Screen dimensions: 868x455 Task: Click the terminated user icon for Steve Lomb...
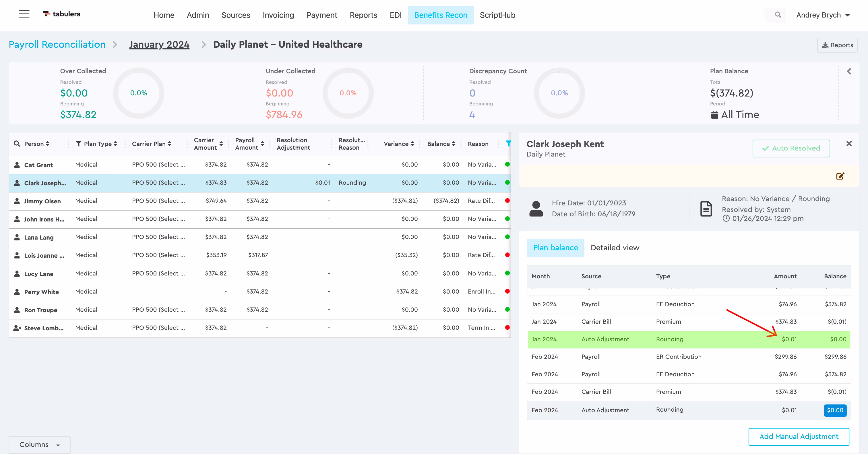[x=17, y=327]
